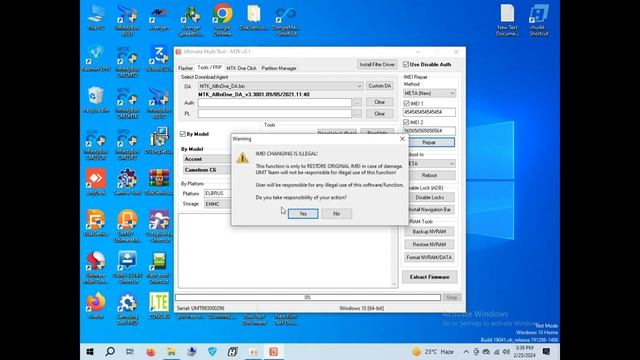The height and width of the screenshot is (360, 640).
Task: Open the Recycle Bin desktop icon
Action: click(96, 99)
